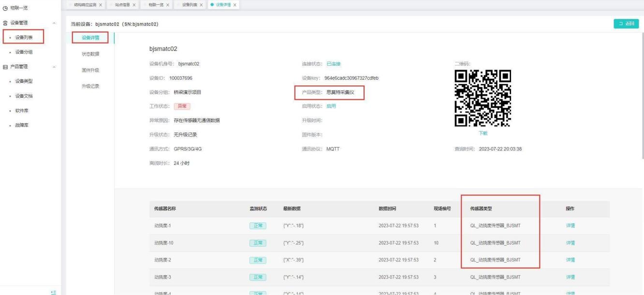The width and height of the screenshot is (644, 295).
Task: Open 详情 for sensor 动挠度-1
Action: pos(570,226)
